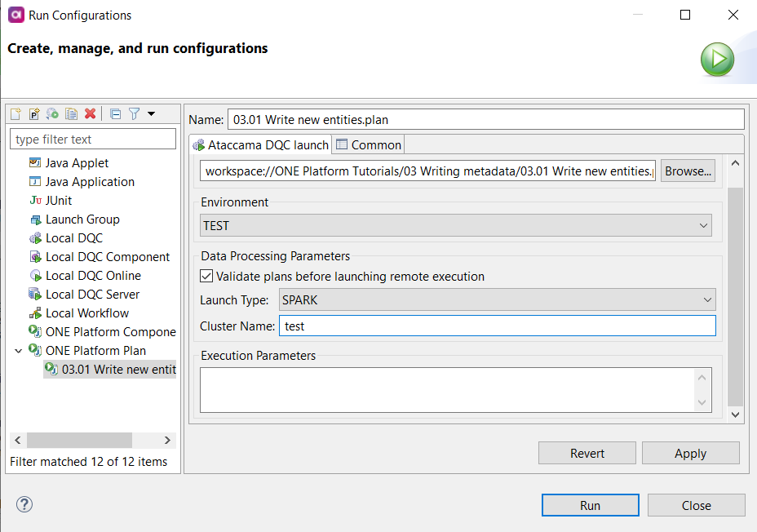
Task: Click the New prototype configuration icon
Action: pos(34,114)
